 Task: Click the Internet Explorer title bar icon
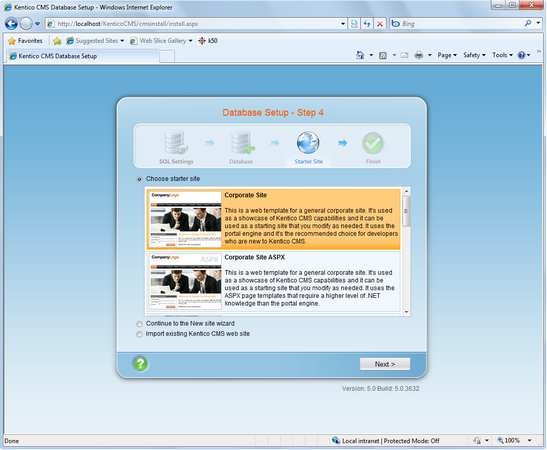[x=8, y=7]
